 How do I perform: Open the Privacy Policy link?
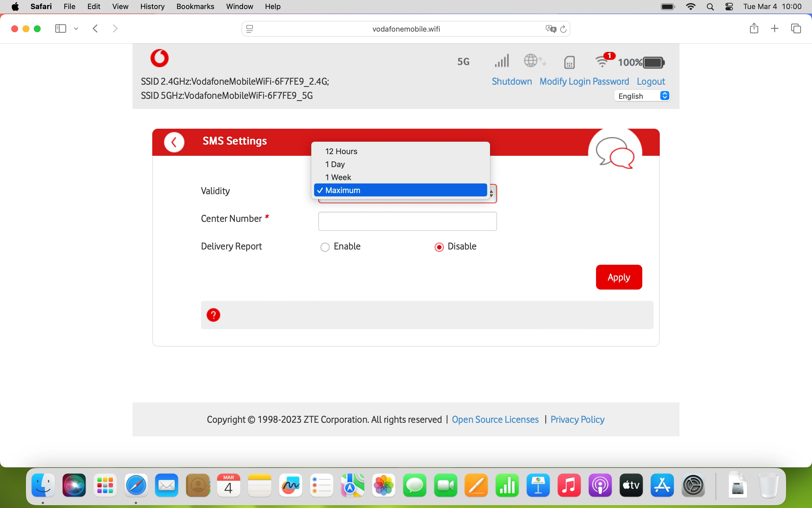[x=577, y=419]
